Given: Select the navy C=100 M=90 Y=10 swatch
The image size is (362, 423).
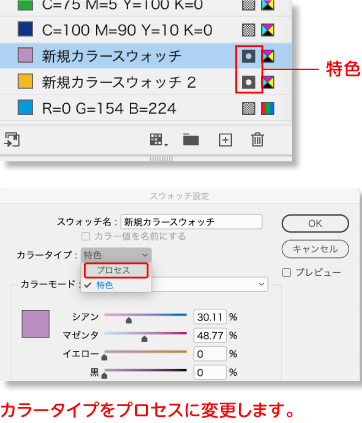Looking at the screenshot, I should (25, 29).
